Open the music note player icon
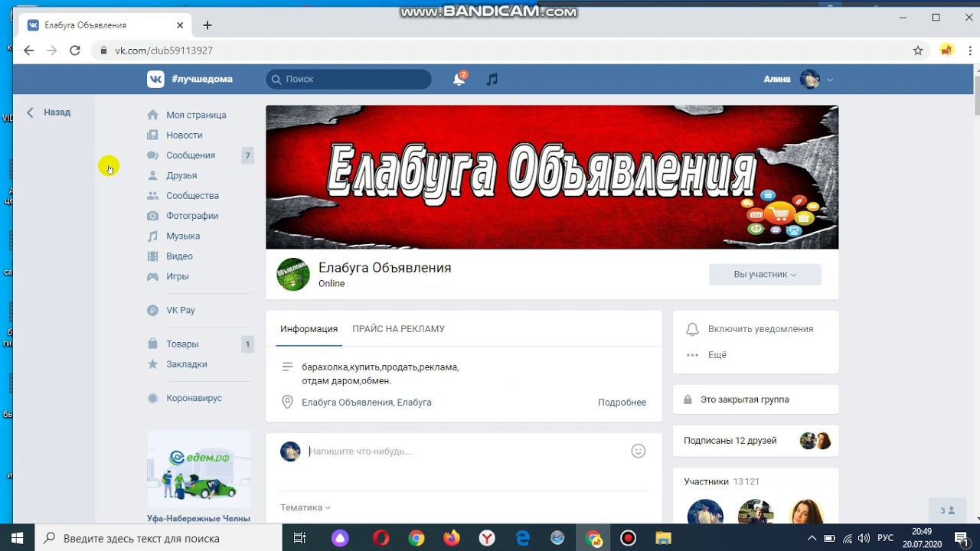This screenshot has height=551, width=980. [492, 79]
